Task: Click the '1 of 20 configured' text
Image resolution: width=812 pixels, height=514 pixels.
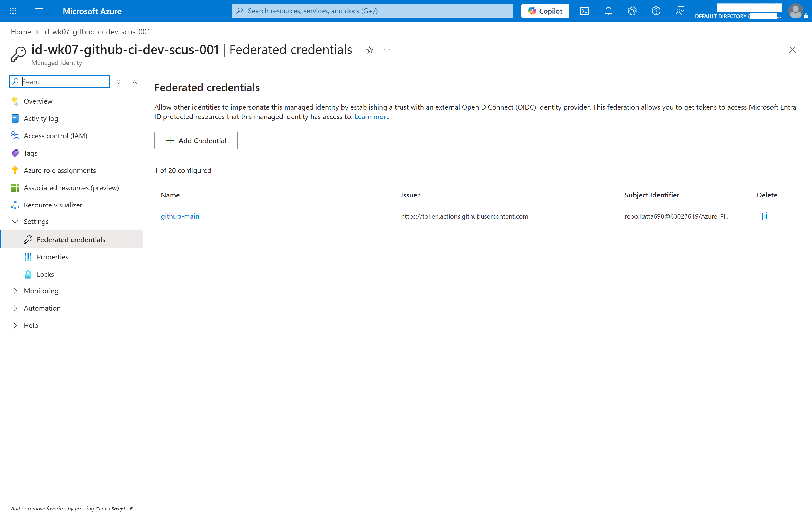Action: [x=183, y=170]
